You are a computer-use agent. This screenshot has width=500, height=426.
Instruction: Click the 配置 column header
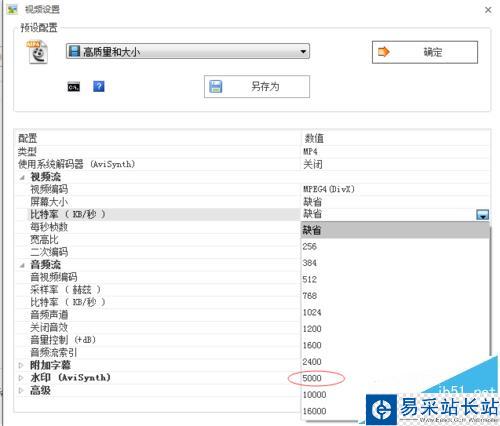pos(27,138)
